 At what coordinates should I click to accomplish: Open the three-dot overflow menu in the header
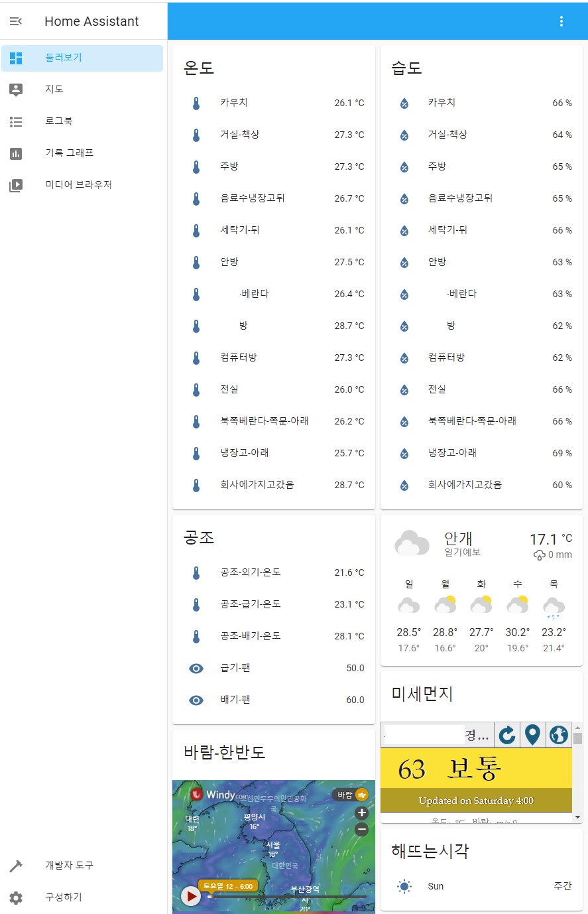tap(561, 21)
